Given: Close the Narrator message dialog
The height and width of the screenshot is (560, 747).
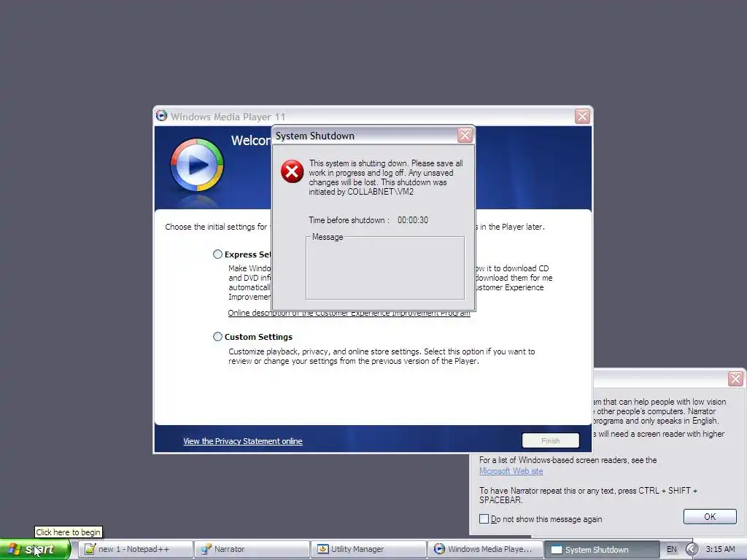Looking at the screenshot, I should 735,378.
